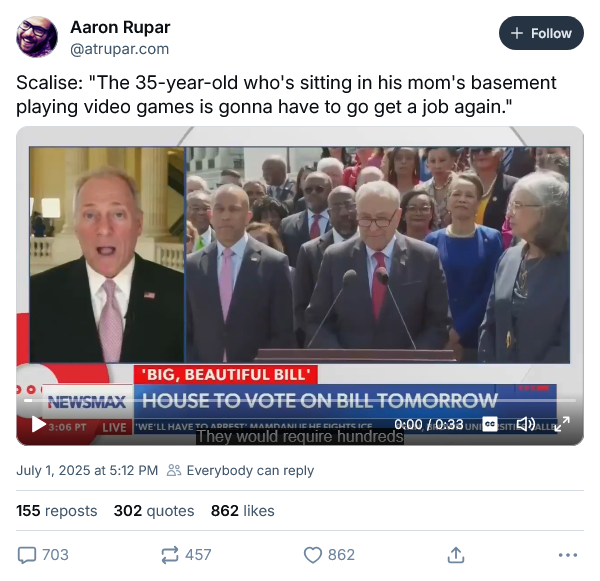Mute the video speaker icon
Screen dimensions: 600x581
(x=525, y=424)
